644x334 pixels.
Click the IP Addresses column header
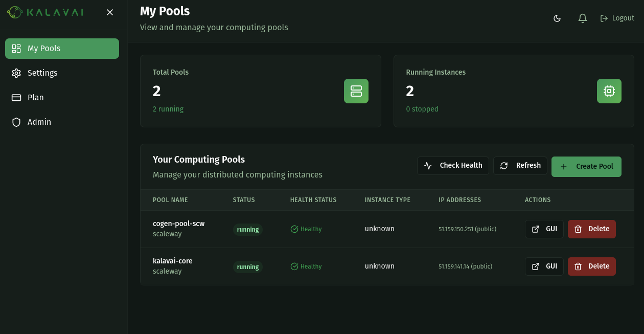[x=459, y=200]
